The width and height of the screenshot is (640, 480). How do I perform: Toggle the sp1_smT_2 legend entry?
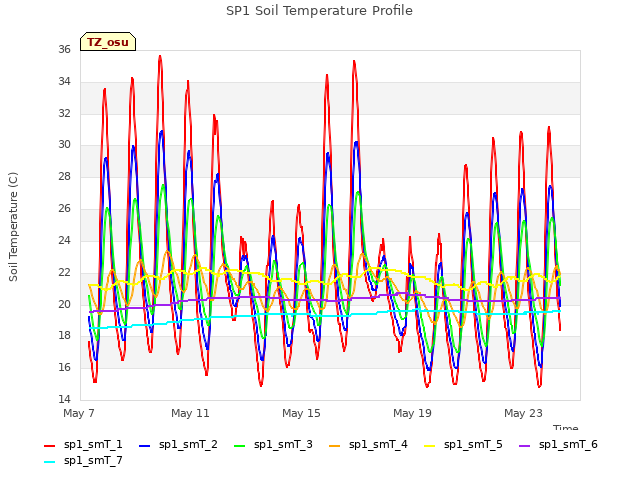pos(178,444)
